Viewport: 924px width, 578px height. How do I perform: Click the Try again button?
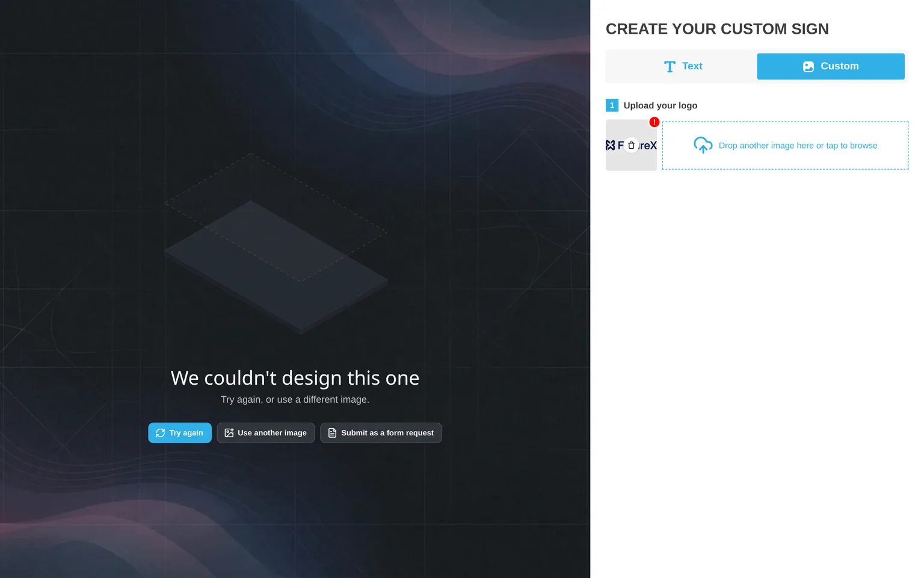pyautogui.click(x=180, y=433)
